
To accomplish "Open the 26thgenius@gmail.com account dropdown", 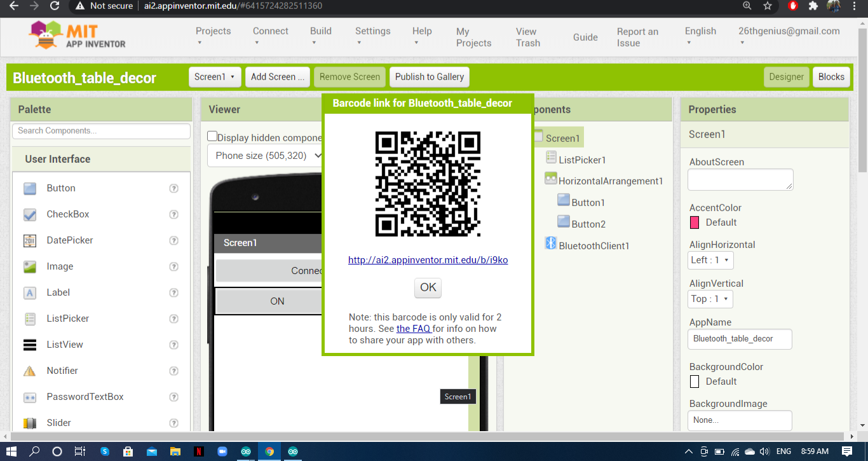I will click(789, 36).
